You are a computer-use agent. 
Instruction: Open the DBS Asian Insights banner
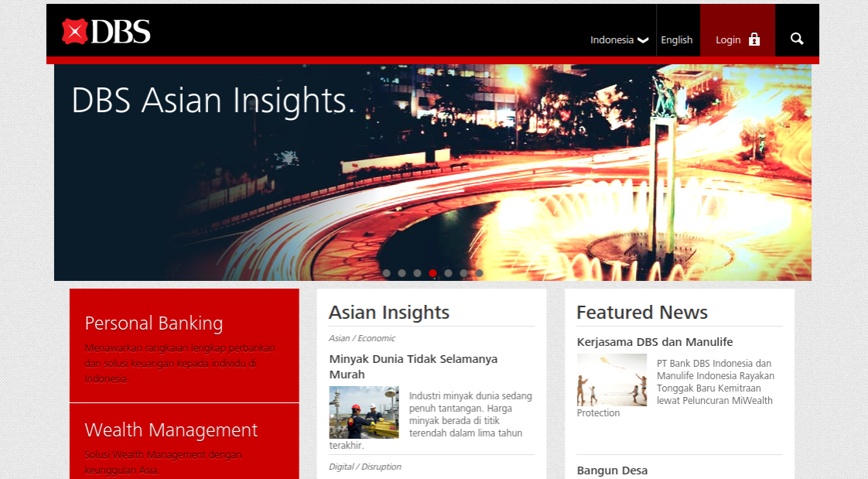click(x=433, y=173)
